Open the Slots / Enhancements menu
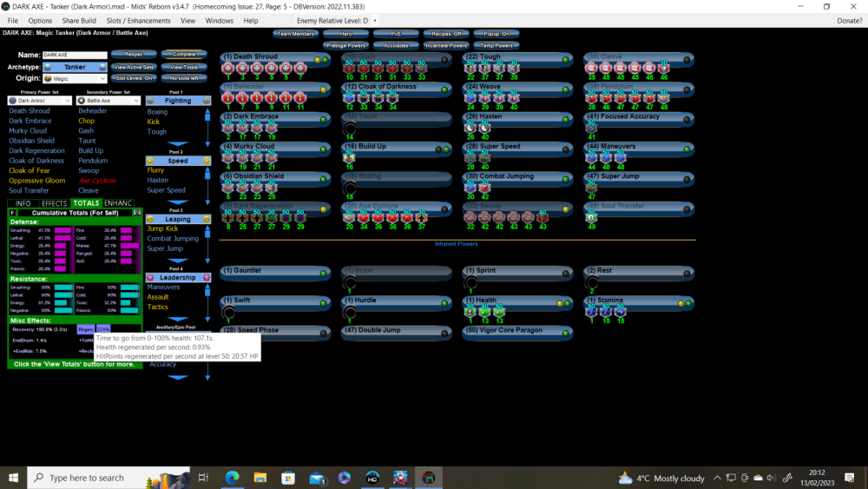 click(138, 21)
